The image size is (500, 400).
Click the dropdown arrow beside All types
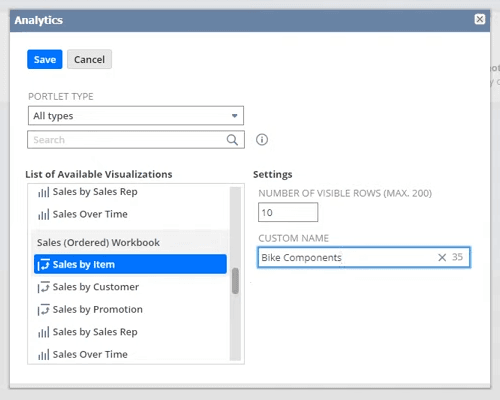[x=235, y=116]
